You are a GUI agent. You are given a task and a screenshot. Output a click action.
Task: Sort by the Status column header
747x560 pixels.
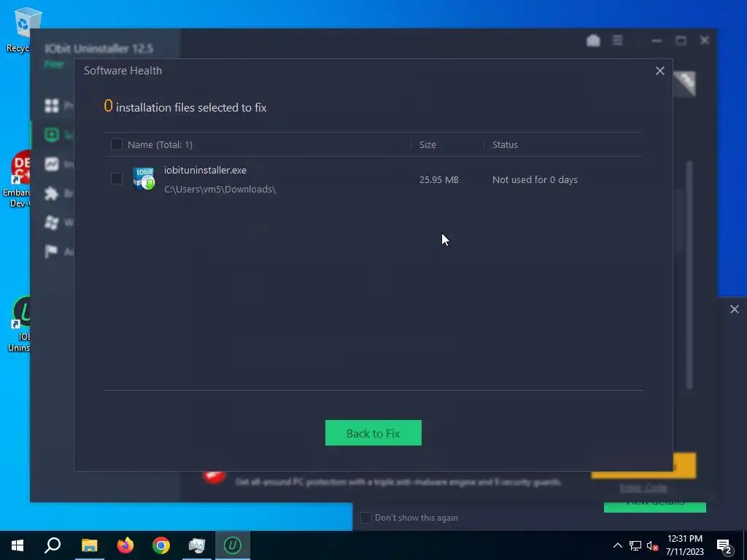click(505, 145)
